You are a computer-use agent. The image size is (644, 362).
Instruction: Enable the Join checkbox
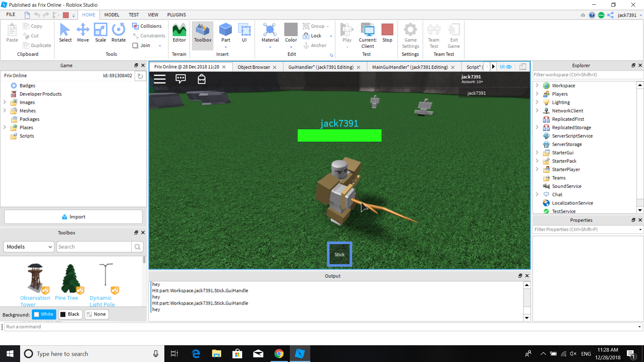(x=136, y=46)
